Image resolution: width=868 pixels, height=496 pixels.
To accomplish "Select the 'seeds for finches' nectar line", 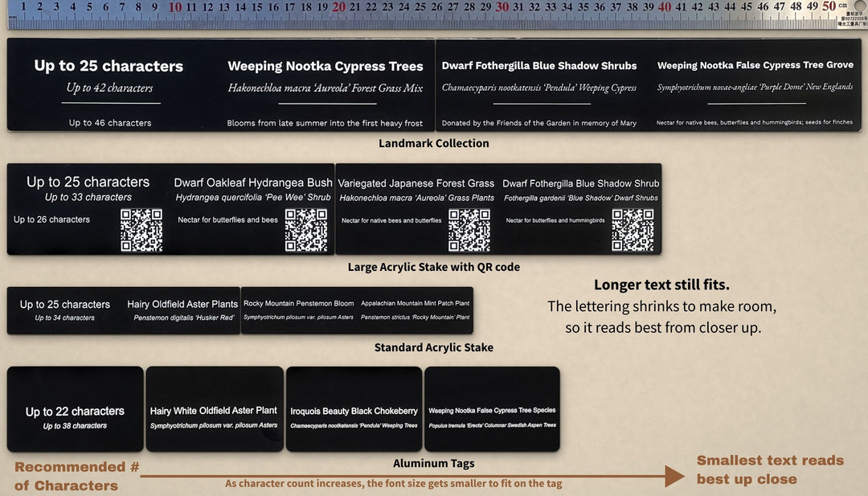I will tap(755, 122).
